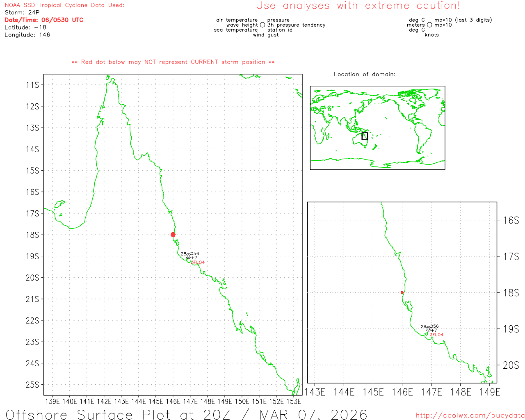525x420 pixels.
Task: Click the 139E longitude label on main map
Action: (52, 401)
